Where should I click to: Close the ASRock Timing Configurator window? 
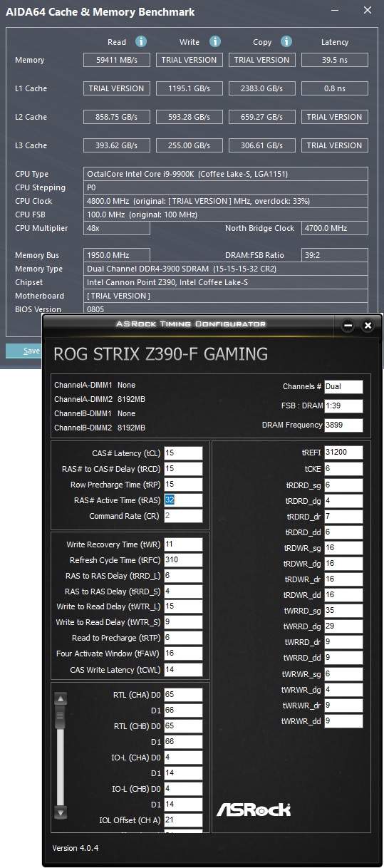368,326
